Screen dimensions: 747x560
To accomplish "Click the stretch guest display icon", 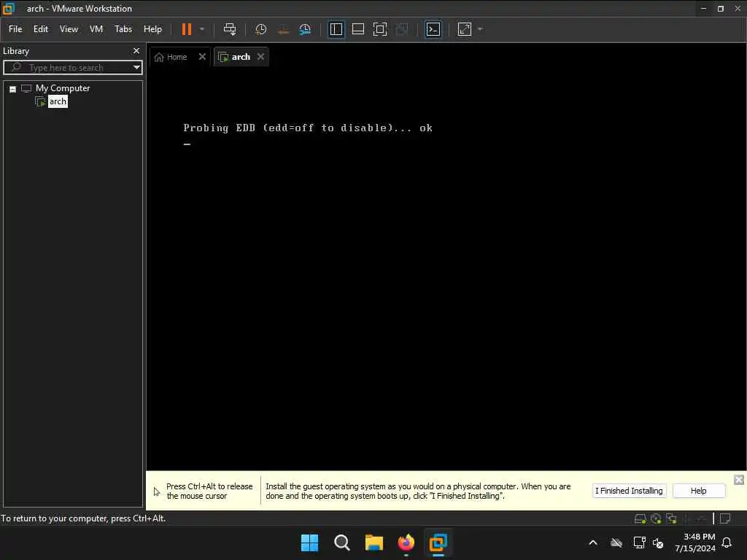I will coord(465,29).
